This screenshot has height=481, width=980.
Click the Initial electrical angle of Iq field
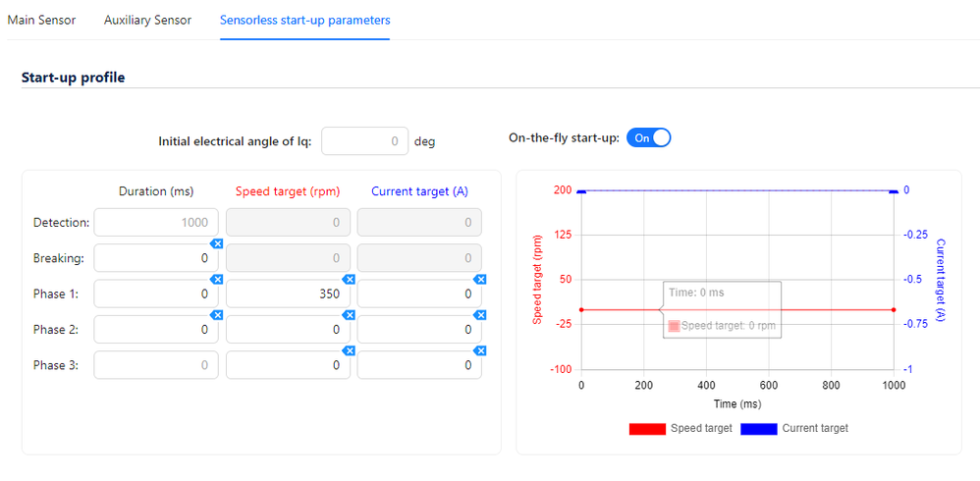[x=364, y=141]
